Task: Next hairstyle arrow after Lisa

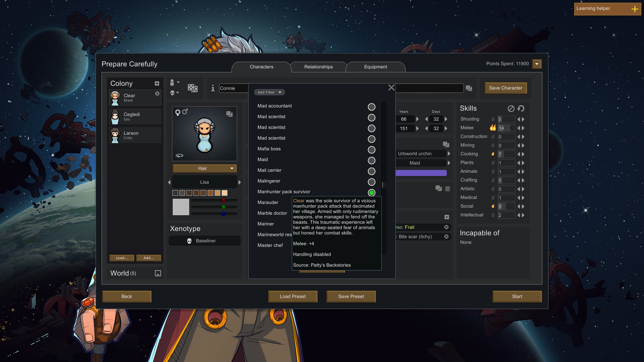Action: coord(239,182)
